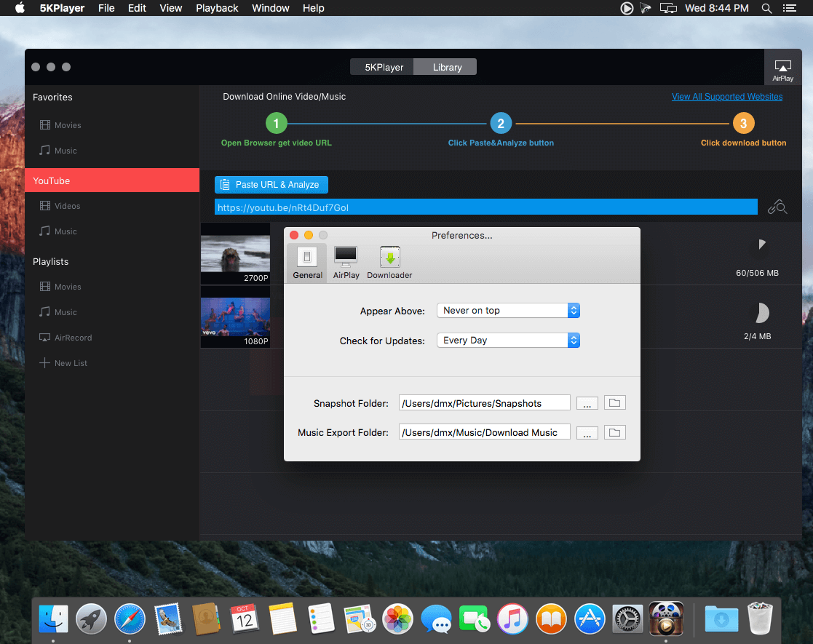Click the 2700P video thumbnail
The height and width of the screenshot is (644, 813).
pos(235,253)
